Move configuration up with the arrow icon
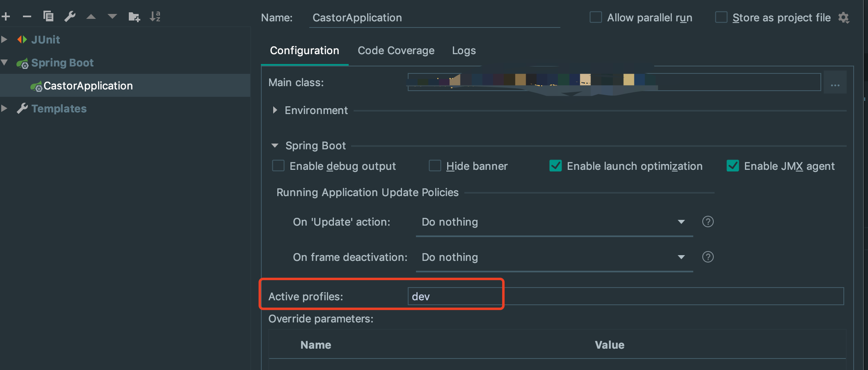Viewport: 868px width, 370px height. 91,17
